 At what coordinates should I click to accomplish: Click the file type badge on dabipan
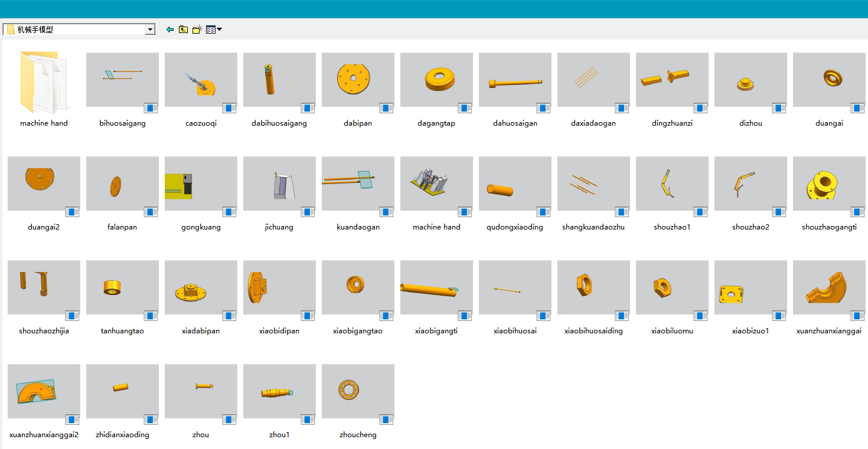386,108
